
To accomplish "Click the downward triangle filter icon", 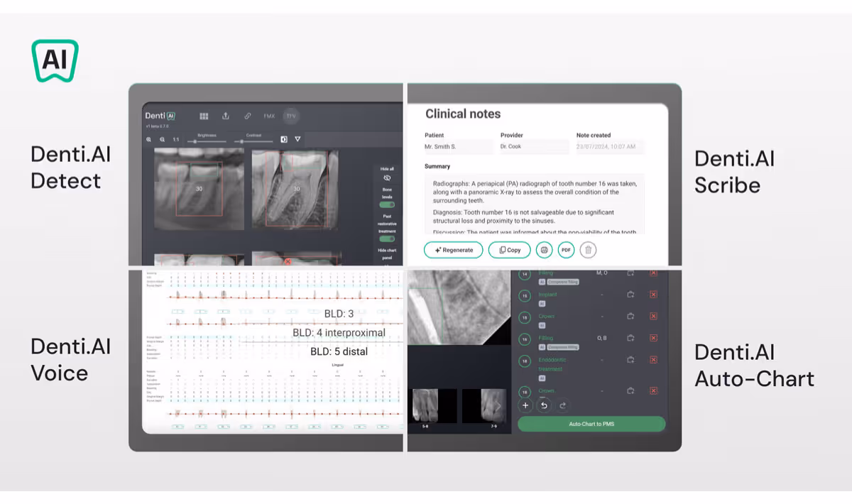I will pos(298,139).
